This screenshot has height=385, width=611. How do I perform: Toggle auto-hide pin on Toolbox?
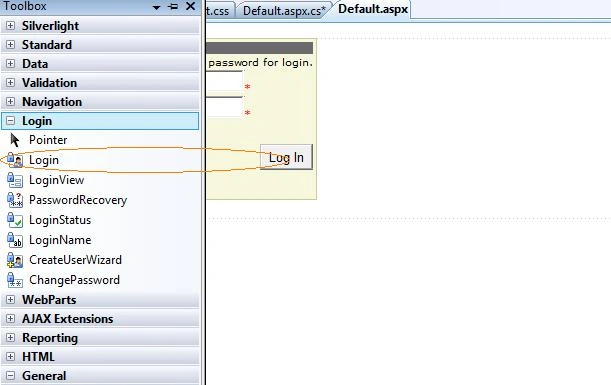coord(173,6)
